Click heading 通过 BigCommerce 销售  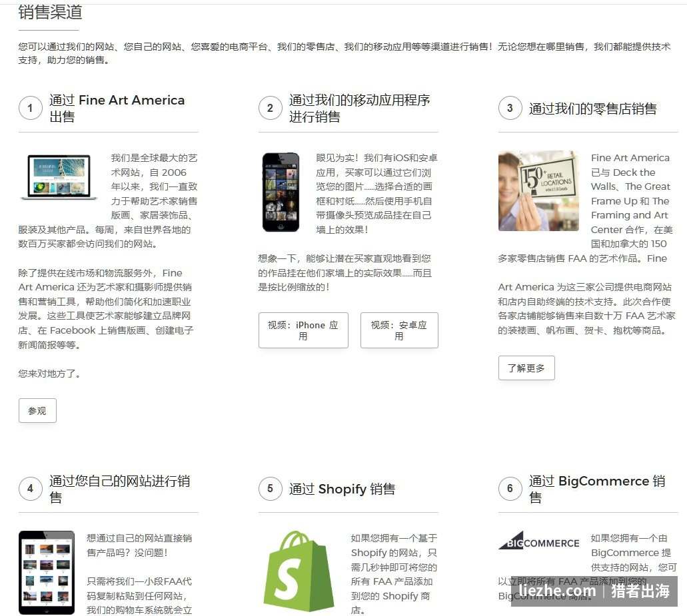[597, 489]
